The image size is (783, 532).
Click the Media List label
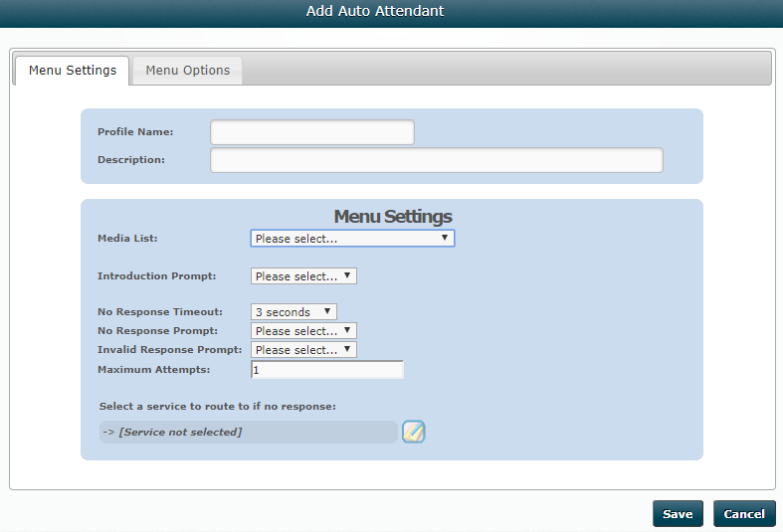127,238
